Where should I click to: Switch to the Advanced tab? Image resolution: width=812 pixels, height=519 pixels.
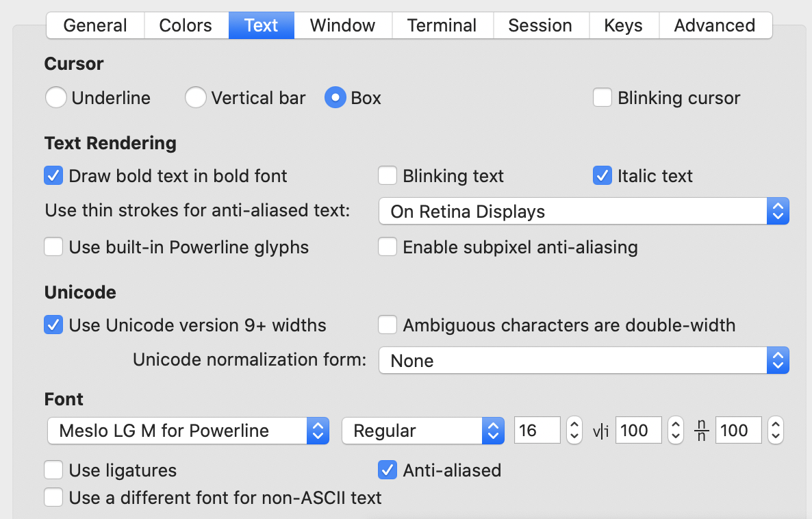click(x=715, y=25)
